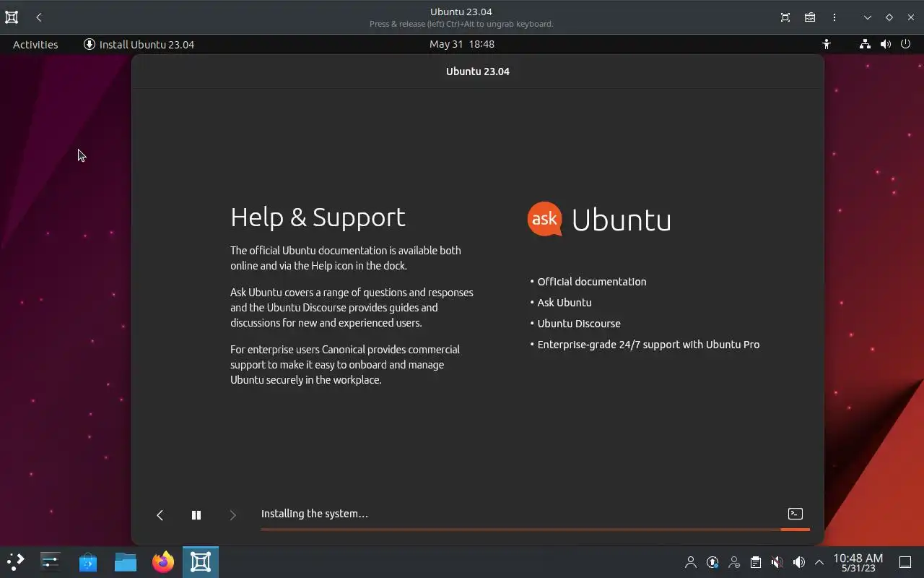
Task: Open the keyboard shortcuts button in title bar
Action: (810, 17)
